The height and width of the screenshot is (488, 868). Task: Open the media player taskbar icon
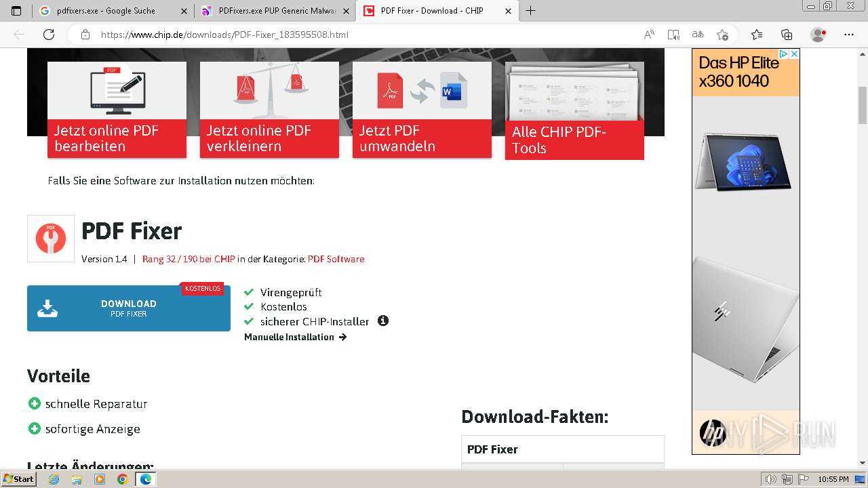click(x=100, y=479)
